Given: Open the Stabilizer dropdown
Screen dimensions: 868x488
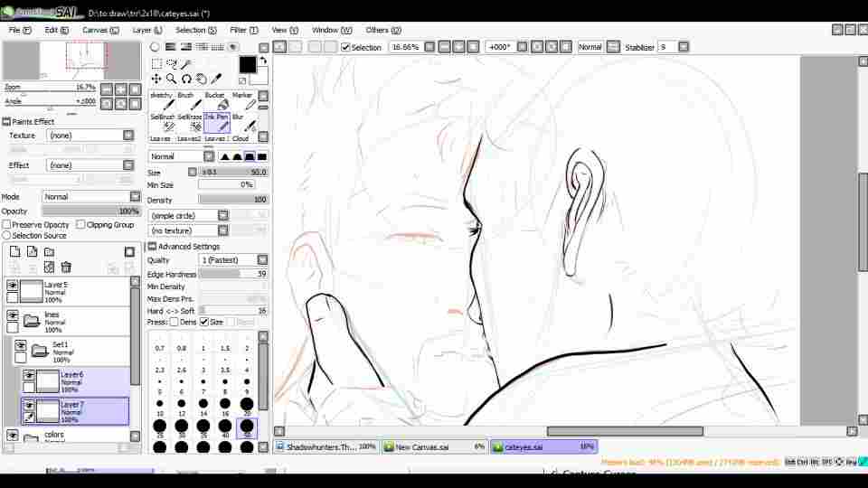Looking at the screenshot, I should coord(684,48).
